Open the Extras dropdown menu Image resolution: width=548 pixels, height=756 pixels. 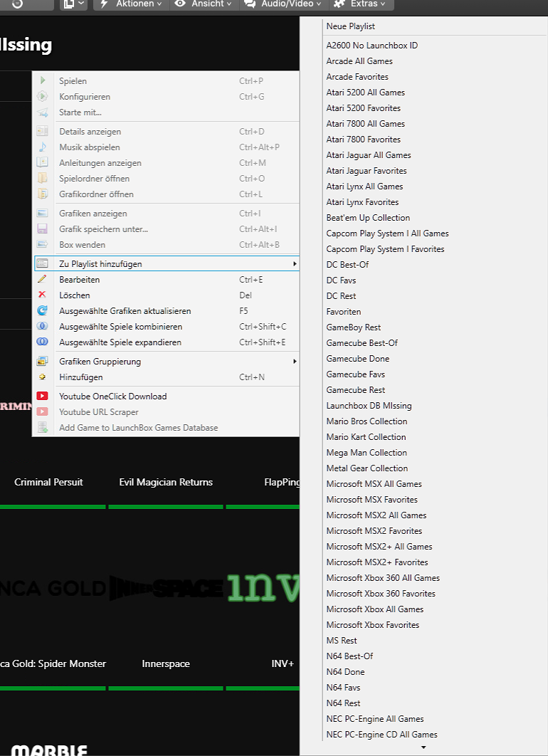361,4
